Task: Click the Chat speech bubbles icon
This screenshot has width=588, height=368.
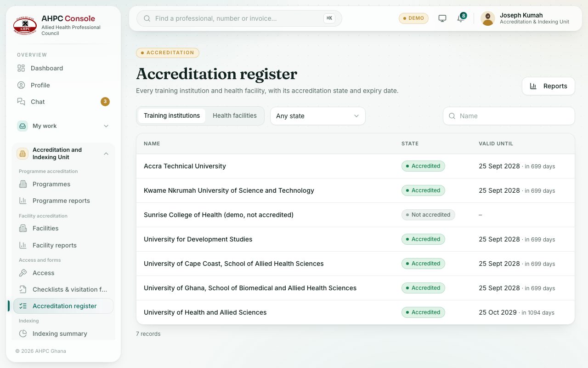Action: [x=21, y=102]
